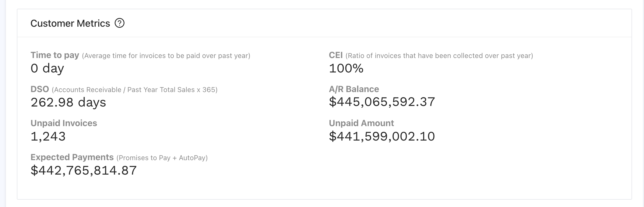Select the CEI metric label
The image size is (644, 207).
(x=336, y=55)
